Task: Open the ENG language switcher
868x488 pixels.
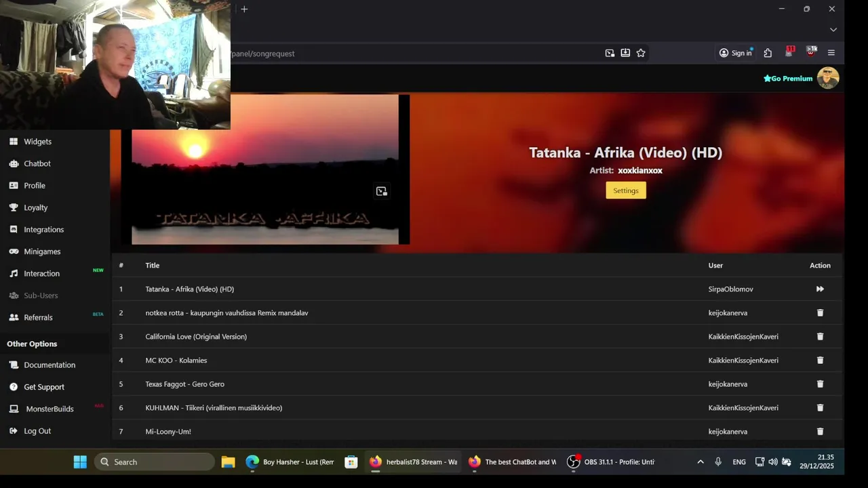Action: [739, 462]
